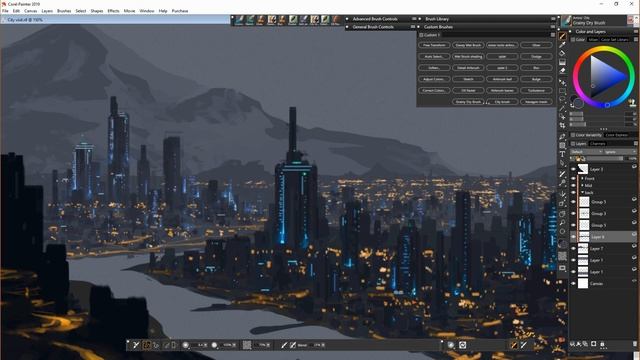The image size is (640, 360).
Task: Click the clone color icon beside the color wheel
Action: tap(632, 102)
